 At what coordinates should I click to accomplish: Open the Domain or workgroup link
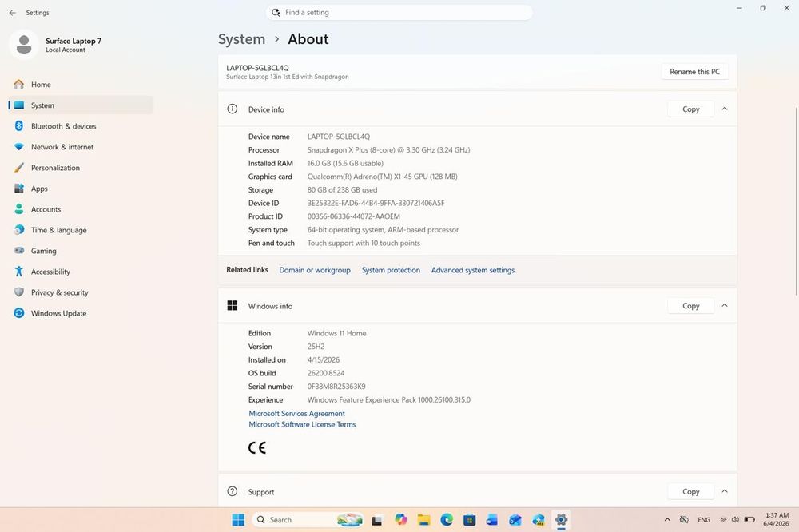314,270
